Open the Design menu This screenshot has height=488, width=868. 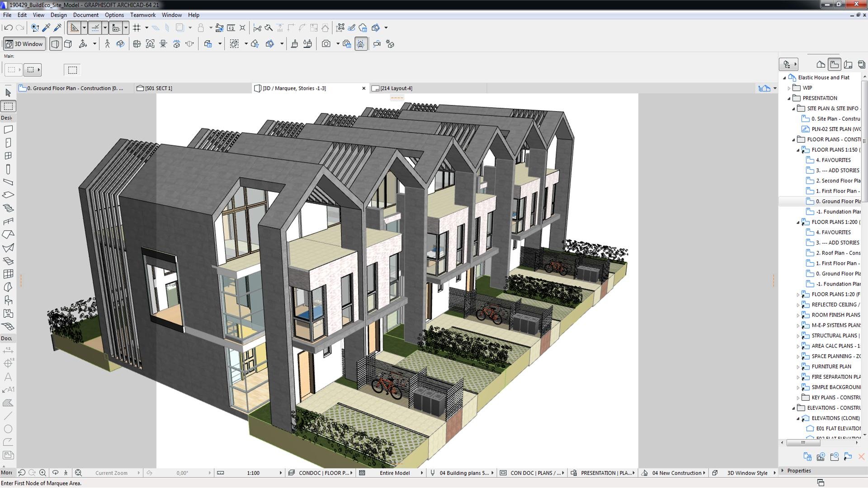[x=57, y=15]
